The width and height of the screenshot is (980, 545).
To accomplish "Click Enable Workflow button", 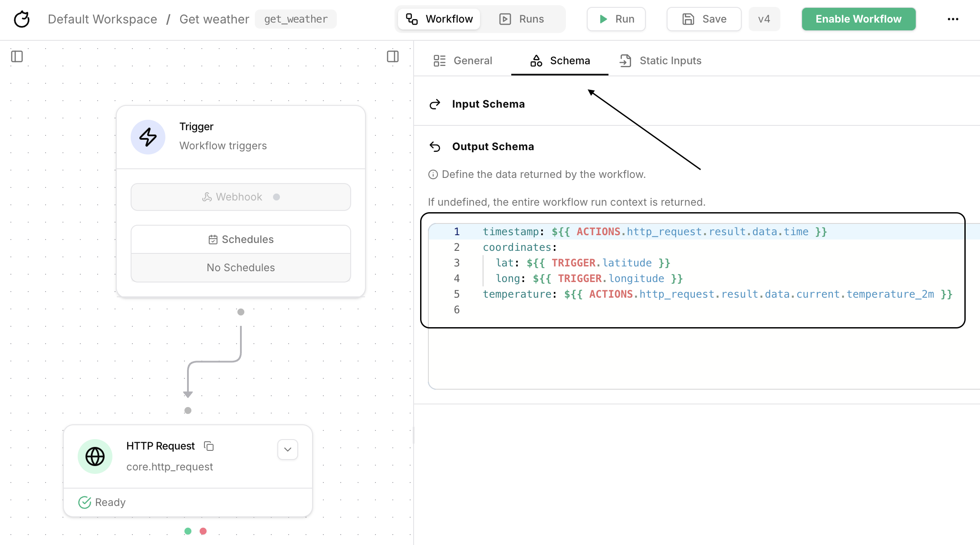I will click(858, 19).
